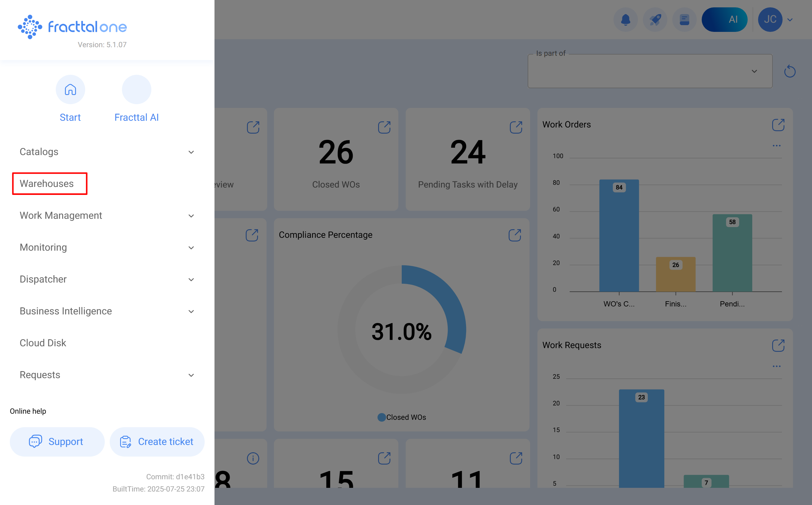812x505 pixels.
Task: Select the Start home icon
Action: click(70, 89)
